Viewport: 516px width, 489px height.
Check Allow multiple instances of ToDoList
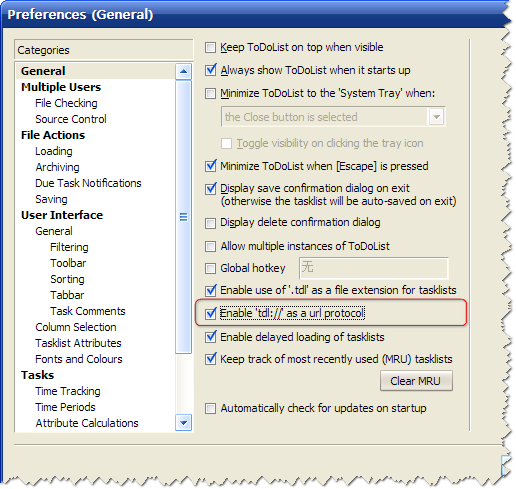tap(210, 247)
